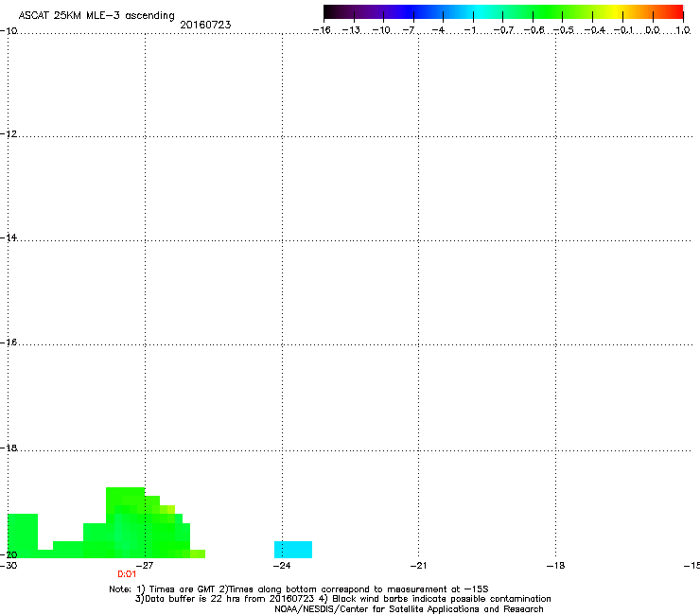Click the -0.5 color bar label
700x615 pixels.
tap(564, 30)
